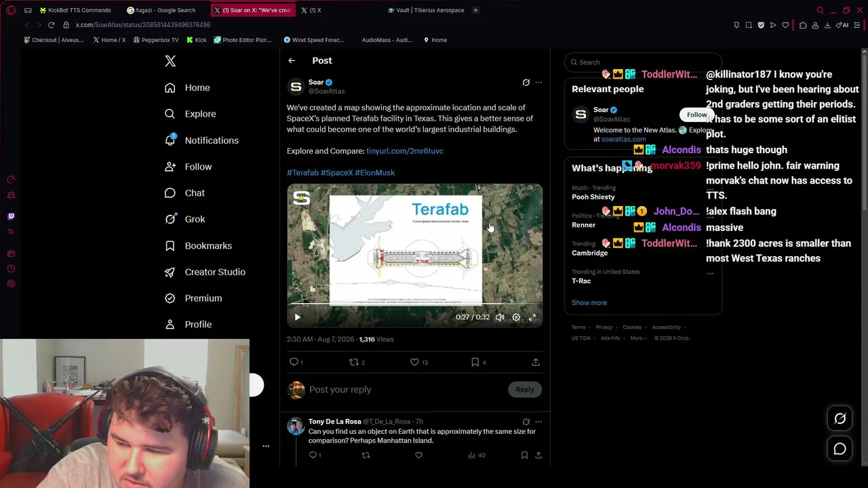Screen dimensions: 868x488
Task: Open video settings gear on the Terafab video
Action: (x=516, y=317)
